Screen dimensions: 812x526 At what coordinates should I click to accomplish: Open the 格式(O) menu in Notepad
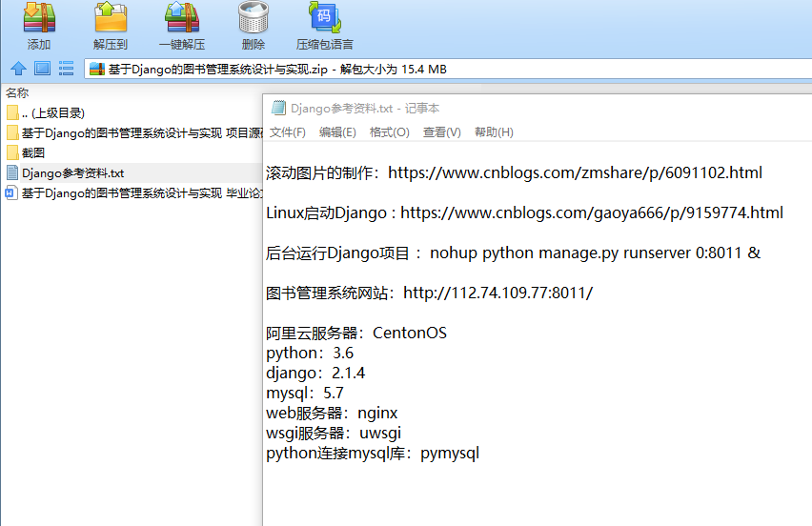[x=390, y=132]
